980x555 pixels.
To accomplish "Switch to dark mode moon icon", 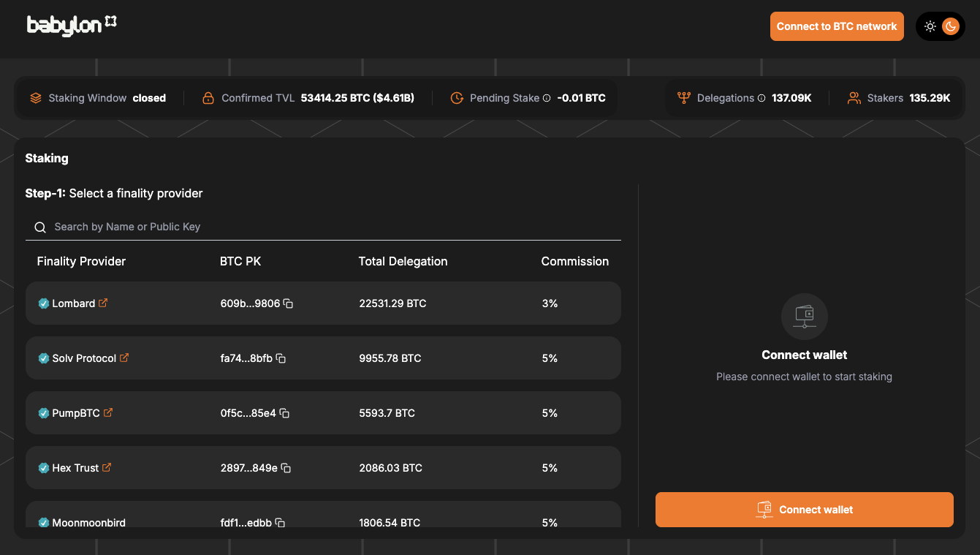I will tap(950, 26).
